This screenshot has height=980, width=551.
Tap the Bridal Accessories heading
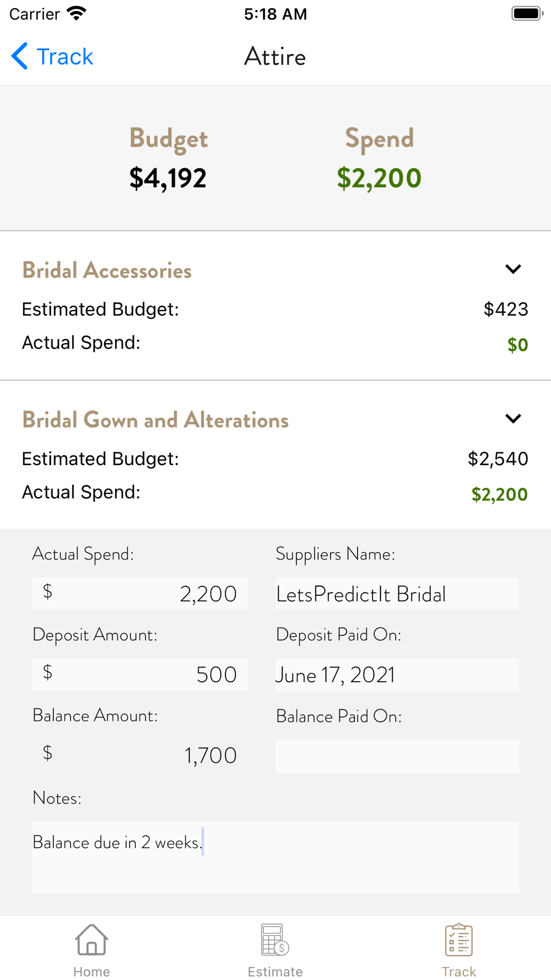click(x=107, y=271)
